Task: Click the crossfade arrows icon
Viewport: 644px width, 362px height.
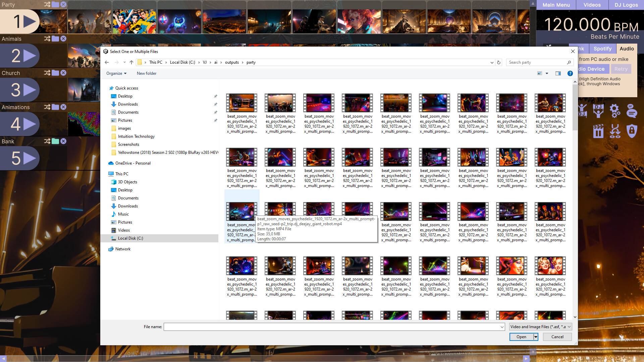Action: [616, 131]
